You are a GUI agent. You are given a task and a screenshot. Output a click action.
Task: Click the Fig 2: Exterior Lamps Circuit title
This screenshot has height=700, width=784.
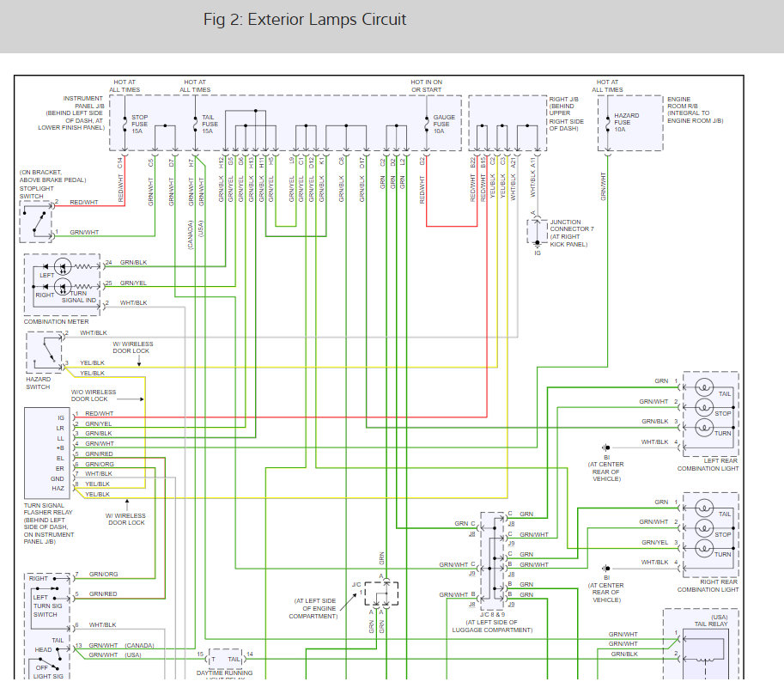[305, 20]
